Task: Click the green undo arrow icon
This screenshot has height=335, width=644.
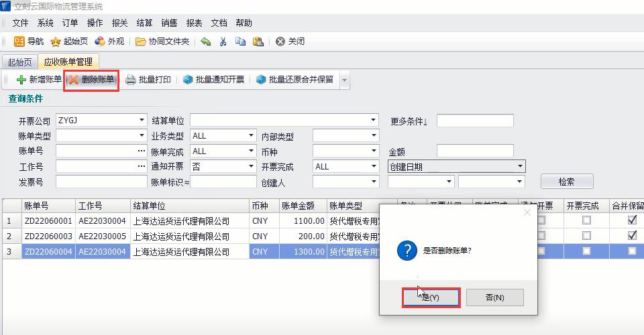Action: point(206,42)
